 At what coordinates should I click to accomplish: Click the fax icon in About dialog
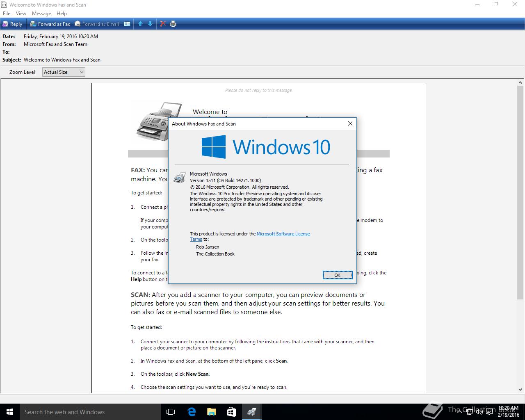(x=179, y=178)
